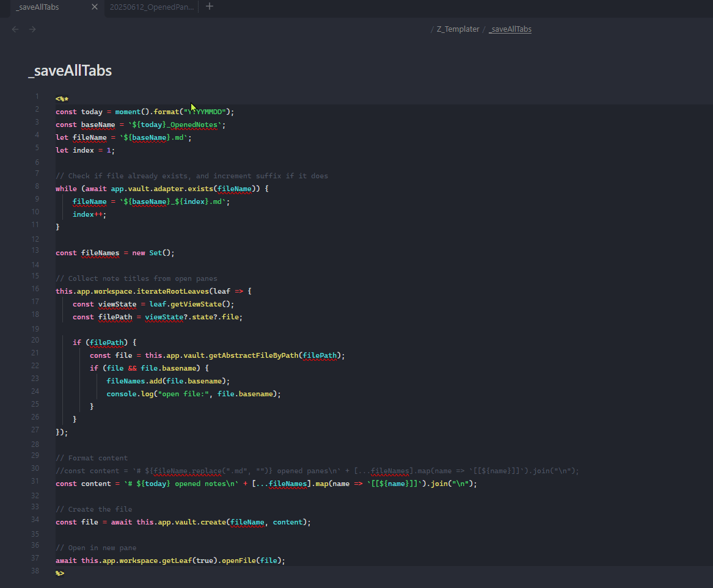Close the _saveAllTabs tab
This screenshot has height=588, width=713.
[95, 7]
